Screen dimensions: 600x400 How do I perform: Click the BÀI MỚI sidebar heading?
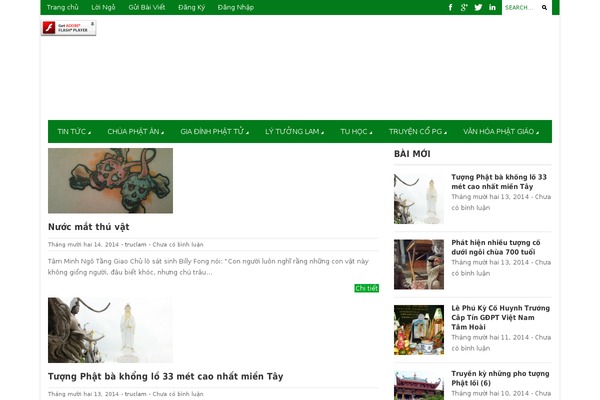(412, 154)
